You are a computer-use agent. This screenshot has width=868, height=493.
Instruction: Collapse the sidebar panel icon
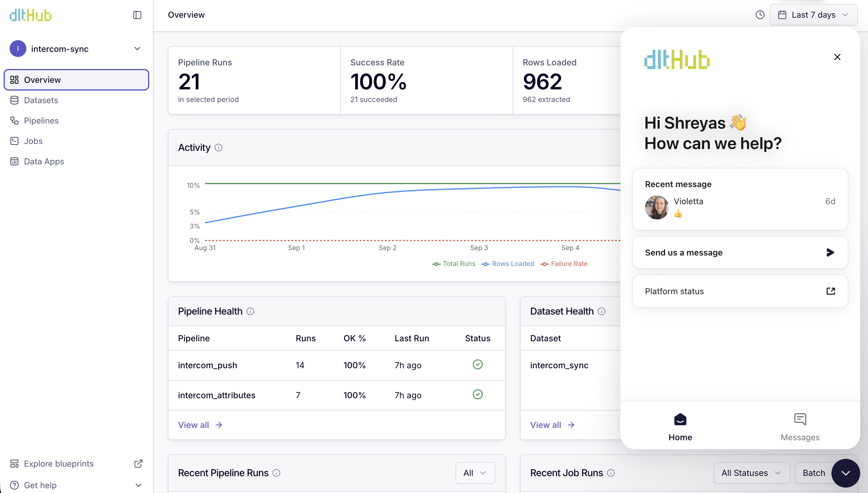(137, 15)
